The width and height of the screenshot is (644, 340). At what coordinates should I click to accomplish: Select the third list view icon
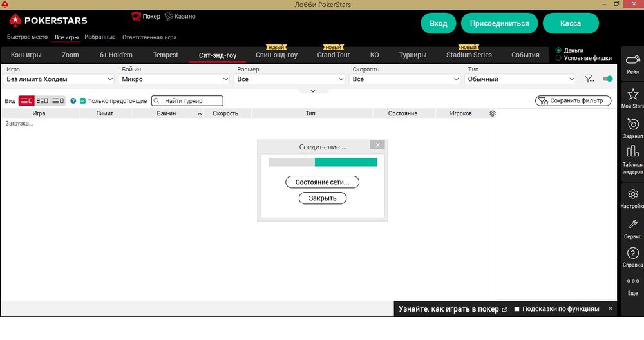pos(57,100)
